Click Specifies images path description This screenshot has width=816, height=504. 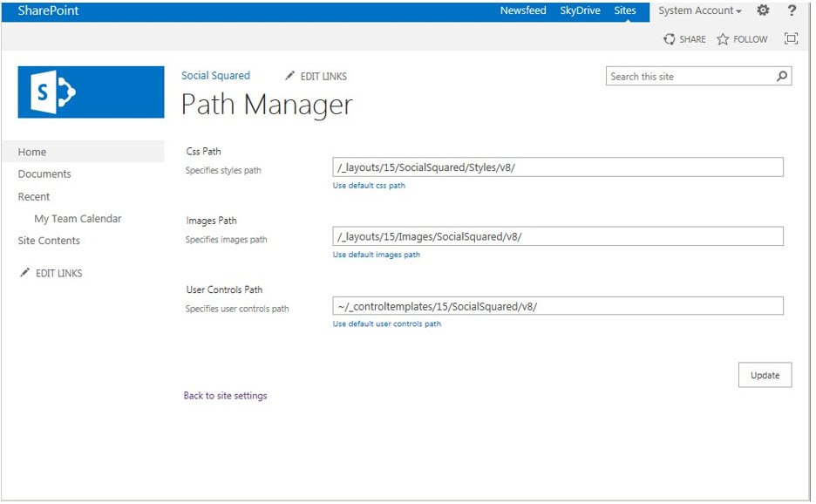[227, 240]
